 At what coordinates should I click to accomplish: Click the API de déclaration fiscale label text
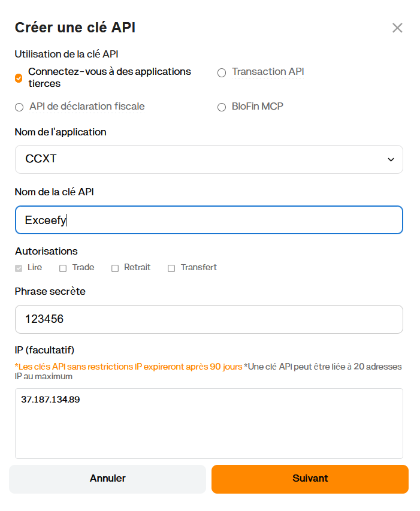87,107
